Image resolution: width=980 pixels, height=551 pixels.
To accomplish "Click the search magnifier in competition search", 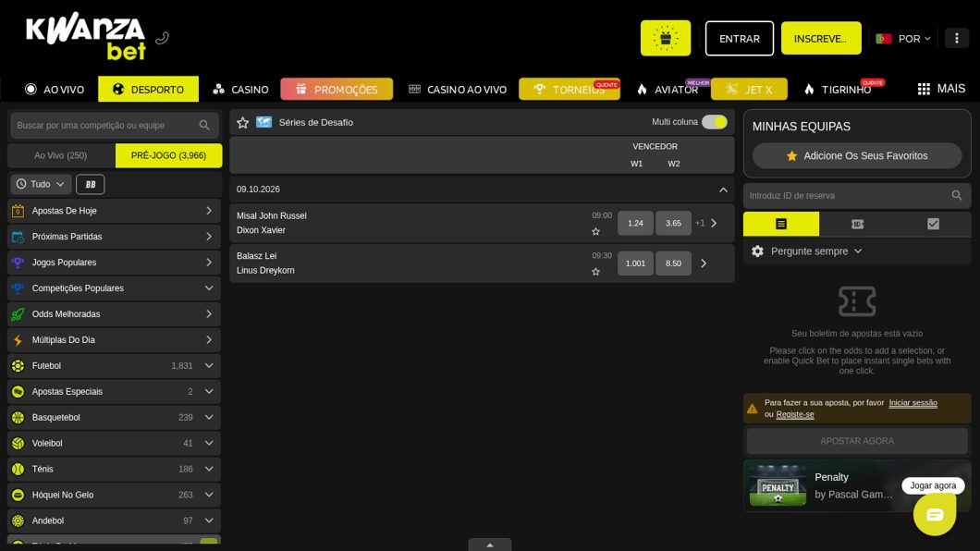I will (x=204, y=126).
